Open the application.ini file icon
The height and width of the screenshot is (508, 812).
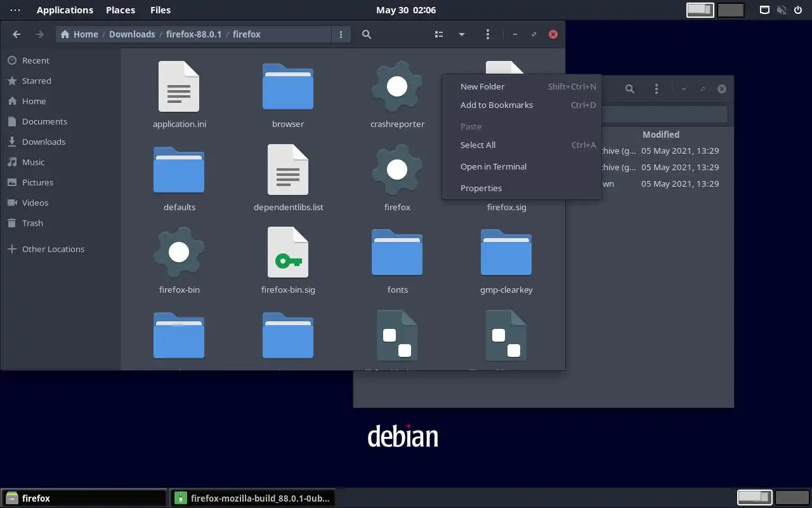[x=179, y=86]
